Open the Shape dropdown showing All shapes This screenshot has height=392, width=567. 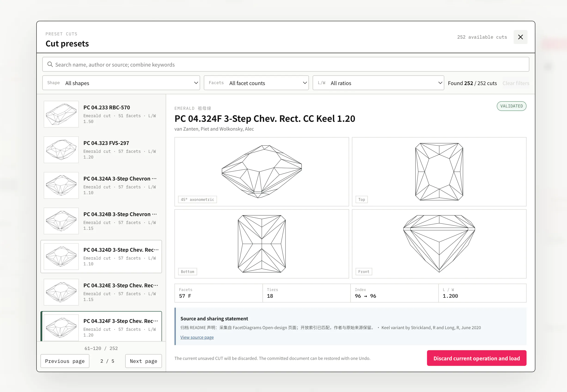121,83
